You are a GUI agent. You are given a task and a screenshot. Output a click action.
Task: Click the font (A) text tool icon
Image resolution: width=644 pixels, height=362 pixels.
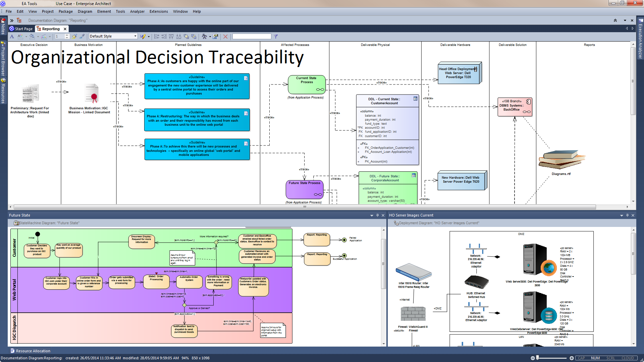(12, 37)
